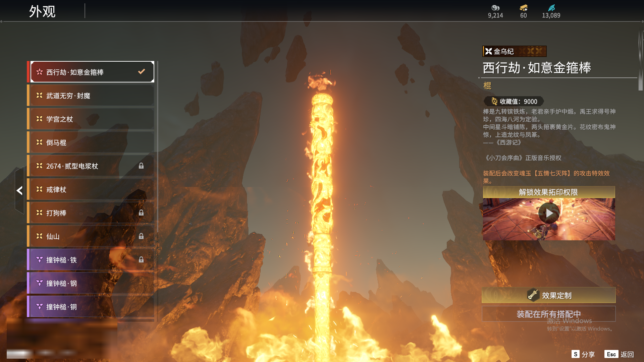Image resolution: width=644 pixels, height=362 pixels.
Task: Select the 学宫之杖 skin entry
Action: point(91,119)
